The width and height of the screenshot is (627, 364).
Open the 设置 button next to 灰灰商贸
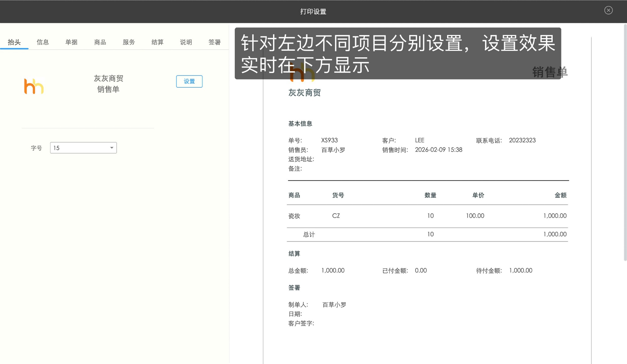click(x=189, y=81)
